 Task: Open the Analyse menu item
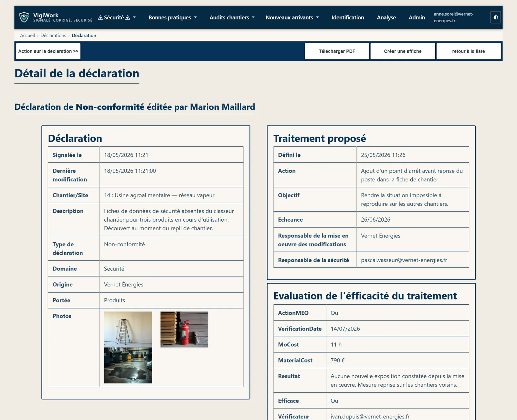[386, 17]
